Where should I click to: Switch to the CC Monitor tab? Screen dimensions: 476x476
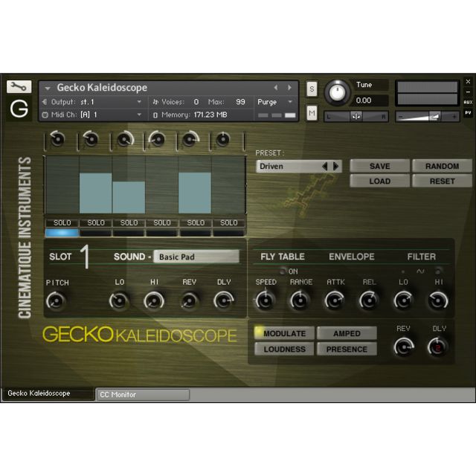pyautogui.click(x=143, y=395)
